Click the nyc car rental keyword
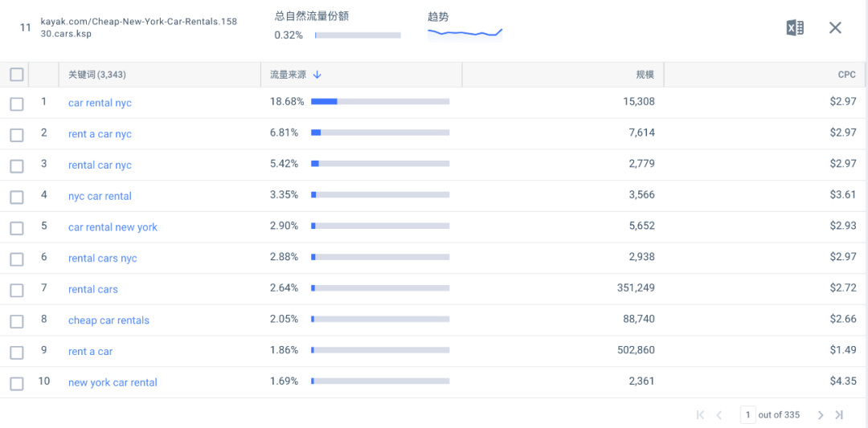The width and height of the screenshot is (868, 428). [100, 196]
